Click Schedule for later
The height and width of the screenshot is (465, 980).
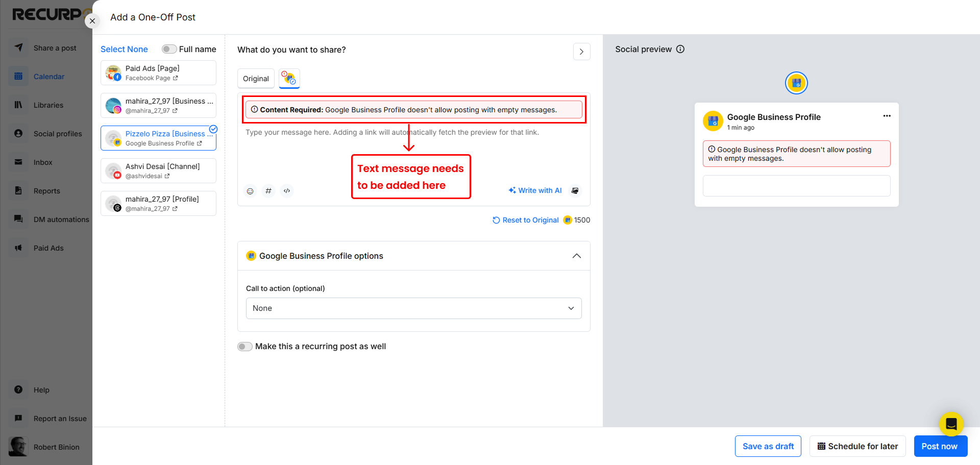click(857, 446)
